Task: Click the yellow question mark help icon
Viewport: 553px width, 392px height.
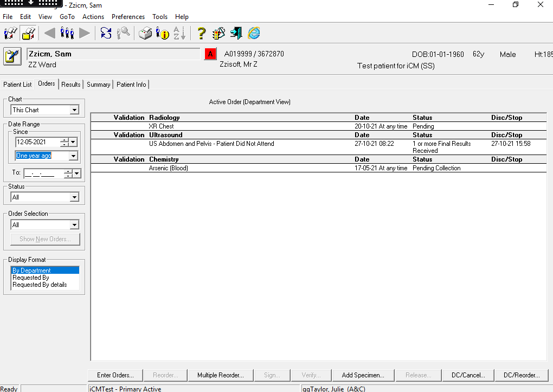Action: click(201, 33)
